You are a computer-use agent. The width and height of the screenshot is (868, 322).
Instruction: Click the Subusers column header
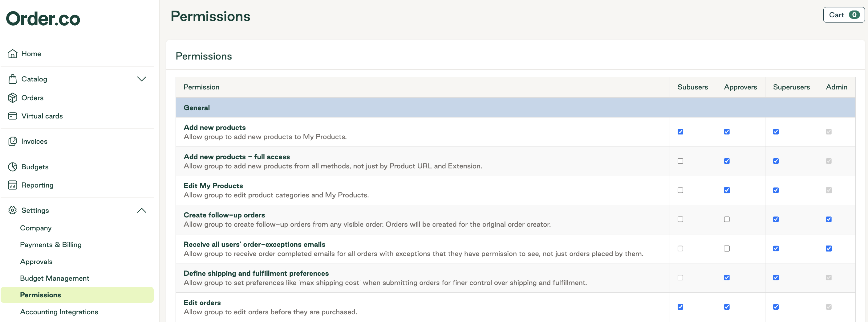point(692,87)
